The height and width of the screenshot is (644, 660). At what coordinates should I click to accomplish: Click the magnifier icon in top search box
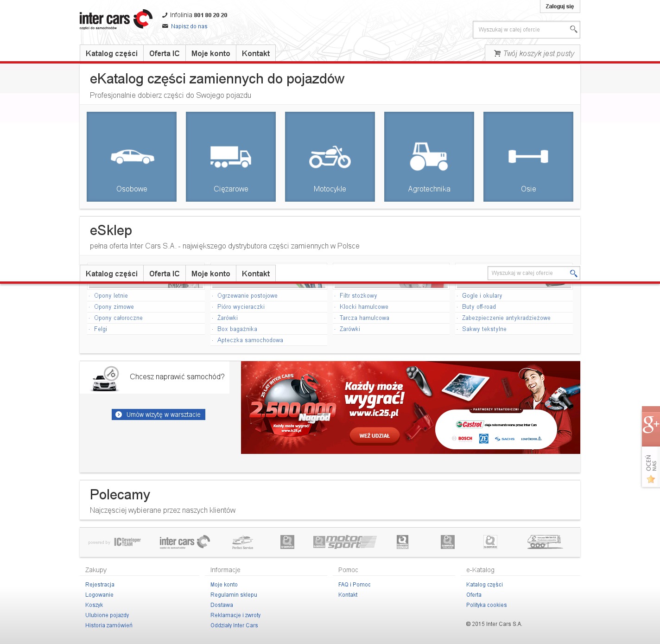coord(573,30)
